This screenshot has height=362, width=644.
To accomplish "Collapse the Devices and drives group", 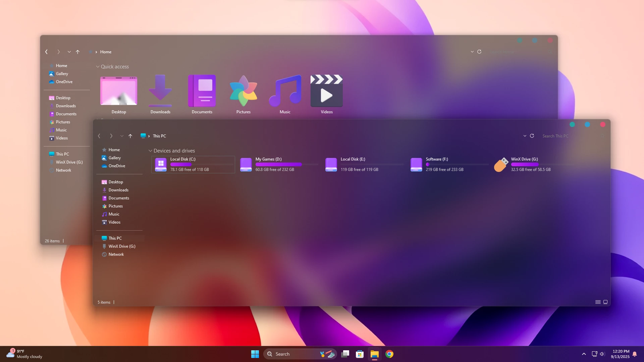I will pos(150,151).
